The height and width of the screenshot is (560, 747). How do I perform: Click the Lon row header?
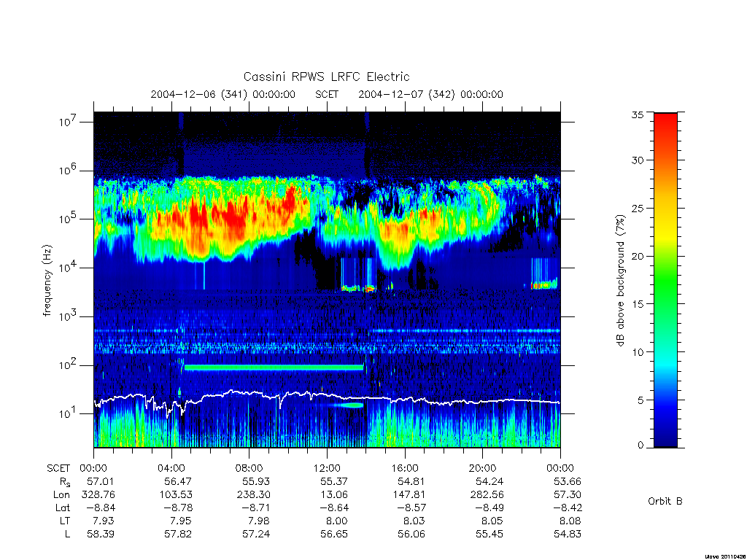click(x=61, y=494)
